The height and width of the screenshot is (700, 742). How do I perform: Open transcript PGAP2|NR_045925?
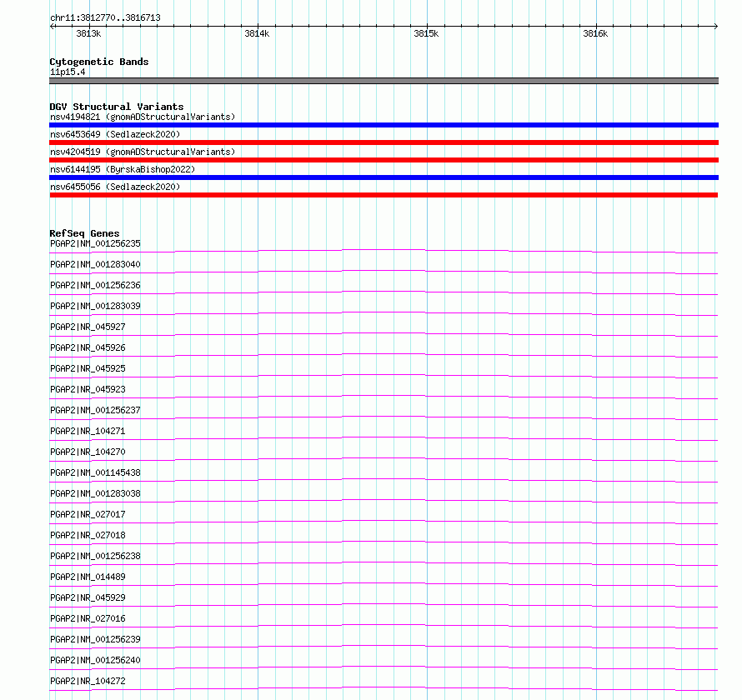pos(88,368)
